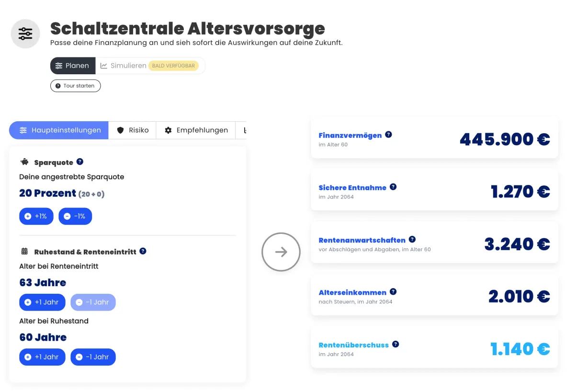Subtract one year from Alter bei Ruhestand
Screen dimensions: 588x392
[93, 357]
